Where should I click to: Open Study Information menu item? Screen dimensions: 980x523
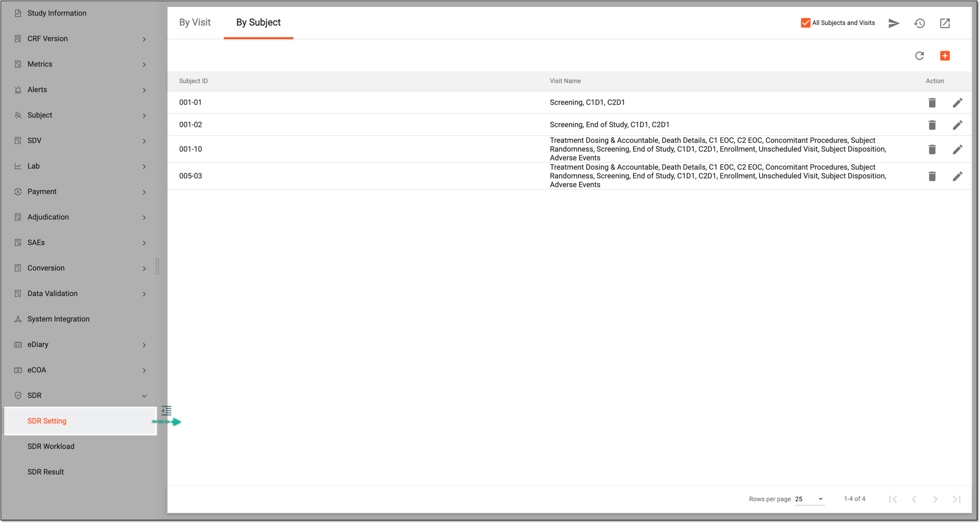[57, 13]
